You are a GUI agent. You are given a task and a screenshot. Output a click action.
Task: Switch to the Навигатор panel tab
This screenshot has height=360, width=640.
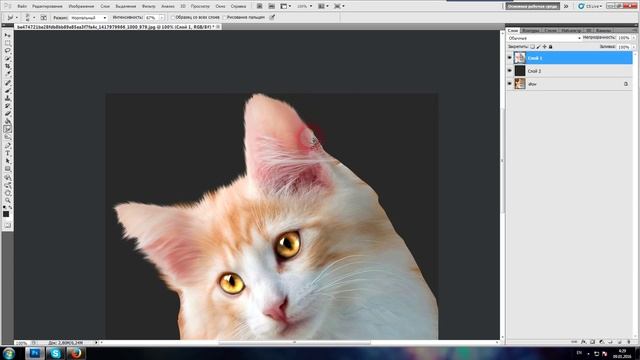571,31
